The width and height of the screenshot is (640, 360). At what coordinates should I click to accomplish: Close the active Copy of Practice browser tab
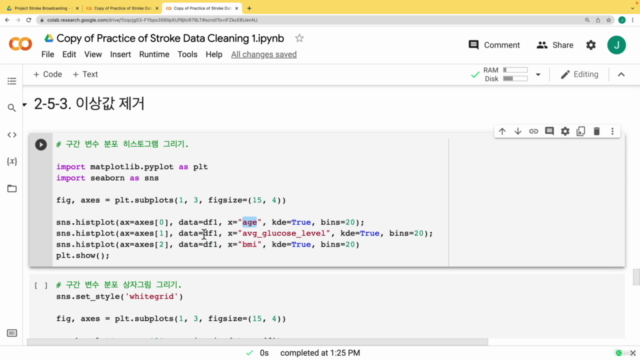pyautogui.click(x=237, y=8)
